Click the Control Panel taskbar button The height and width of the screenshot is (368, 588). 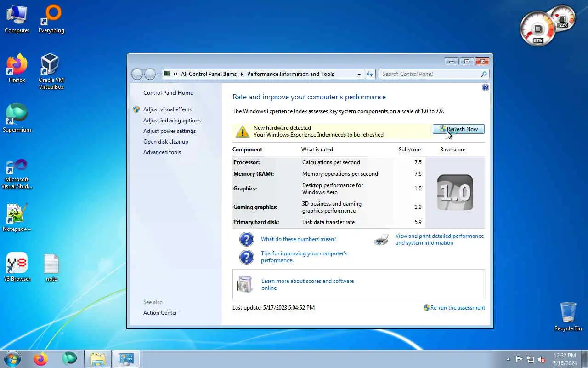pos(126,359)
